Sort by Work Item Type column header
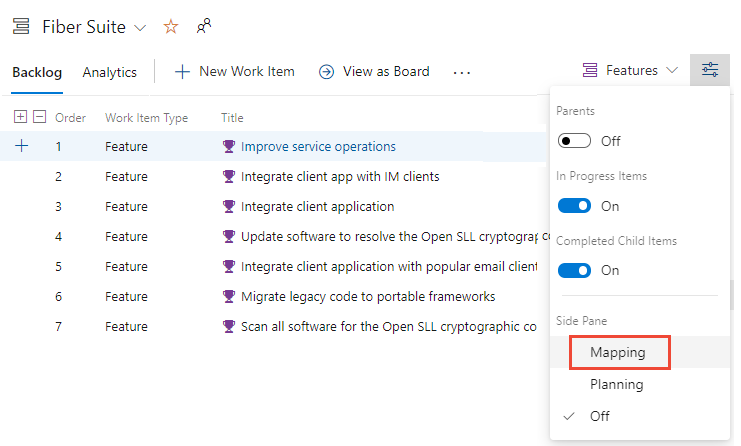741x446 pixels. [146, 118]
